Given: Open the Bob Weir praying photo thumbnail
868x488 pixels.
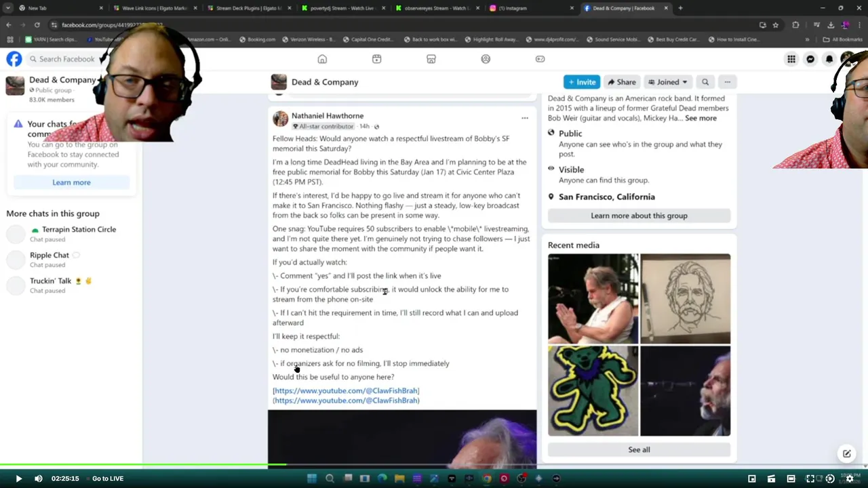Looking at the screenshot, I should (x=593, y=299).
